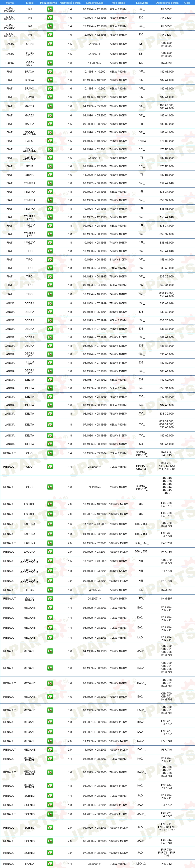The width and height of the screenshot is (195, 868).
Task: Click fuel icon in Megane 04.1998 JA0/1_ row
Action: point(50,651)
